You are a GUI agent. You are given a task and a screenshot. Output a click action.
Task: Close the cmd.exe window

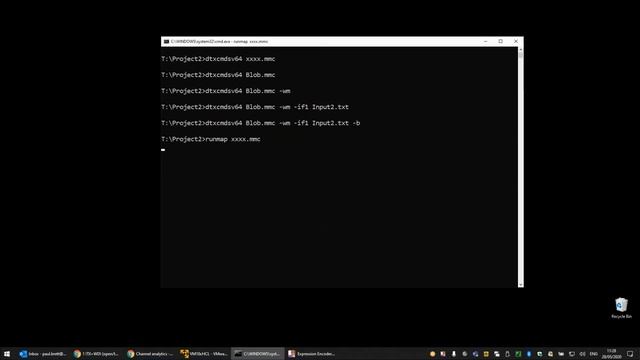point(516,41)
